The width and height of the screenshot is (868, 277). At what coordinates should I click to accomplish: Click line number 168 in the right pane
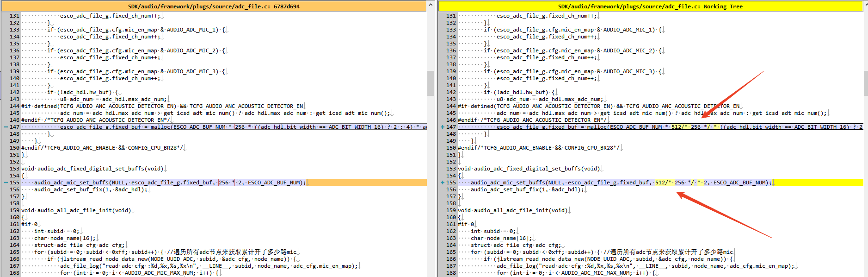click(451, 273)
